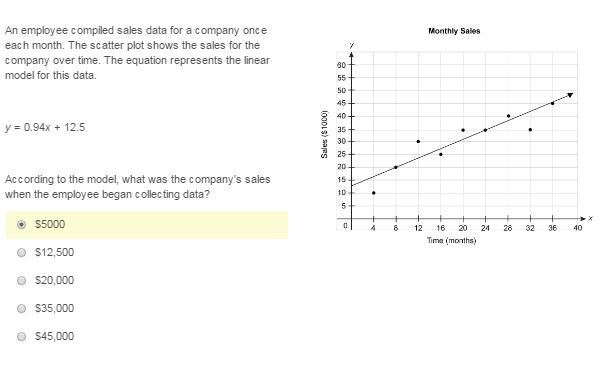Click the equation y = 0.94x + 12.5

pos(45,127)
